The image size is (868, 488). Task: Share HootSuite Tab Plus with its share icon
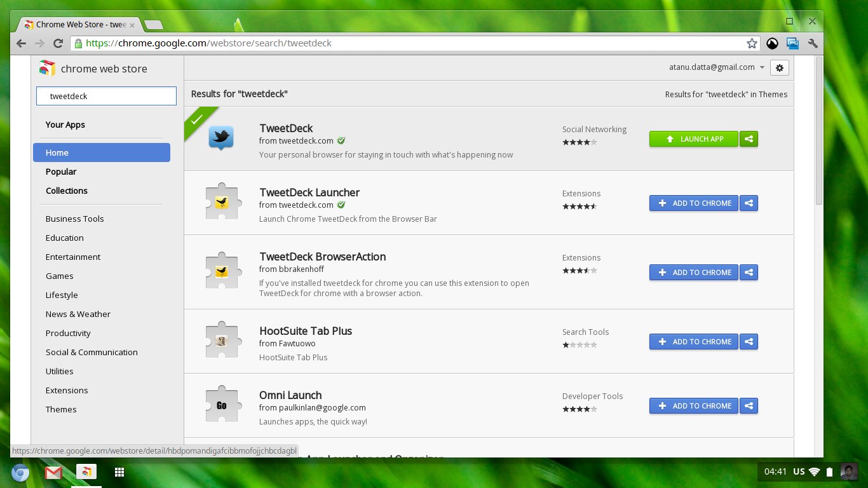(x=749, y=341)
